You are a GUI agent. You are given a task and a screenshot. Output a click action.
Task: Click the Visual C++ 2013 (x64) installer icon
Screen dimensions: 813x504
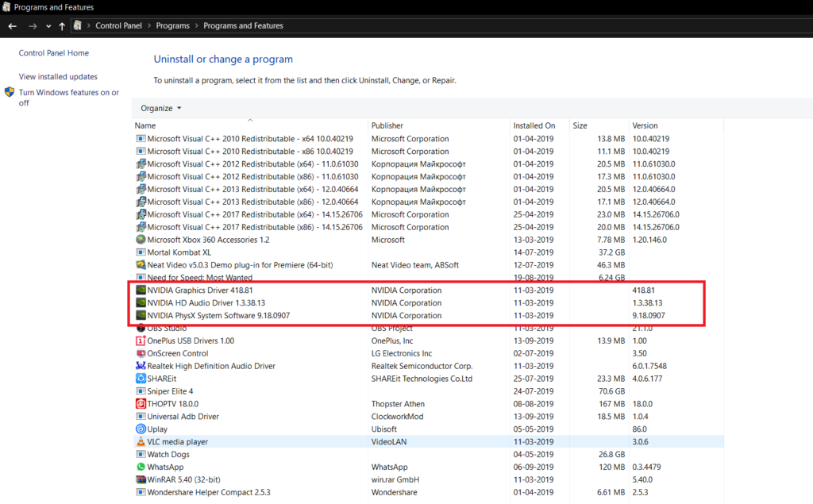(141, 189)
